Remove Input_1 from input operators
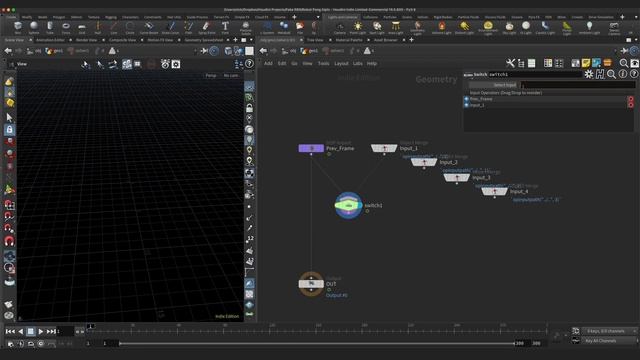Viewport: 640px width, 360px height. tap(631, 105)
